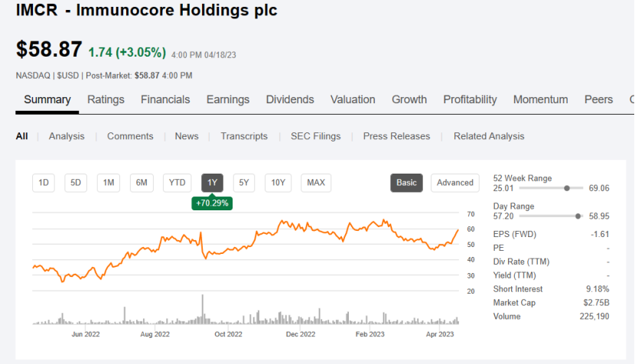Open the Ratings tab
Image resolution: width=635 pixels, height=364 pixels.
click(106, 99)
